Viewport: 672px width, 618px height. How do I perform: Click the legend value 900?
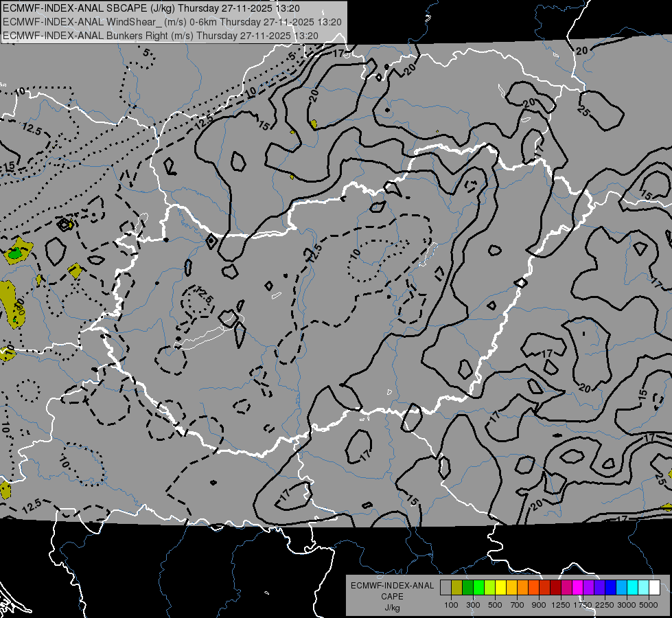pos(539,605)
